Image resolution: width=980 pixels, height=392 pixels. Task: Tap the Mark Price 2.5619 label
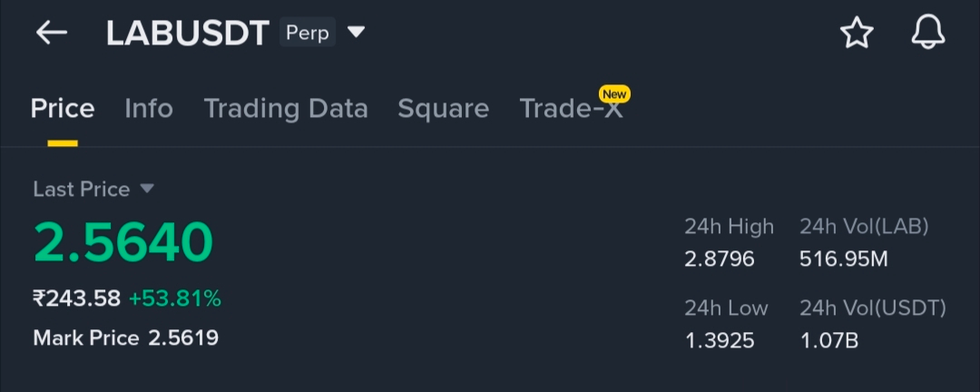(x=125, y=338)
